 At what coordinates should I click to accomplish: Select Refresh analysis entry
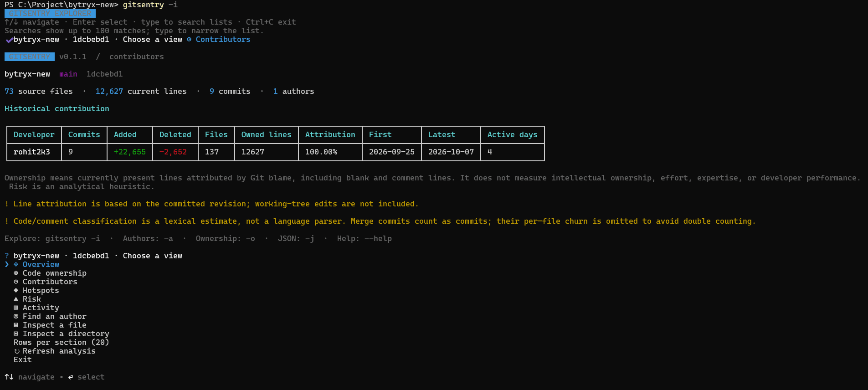59,351
